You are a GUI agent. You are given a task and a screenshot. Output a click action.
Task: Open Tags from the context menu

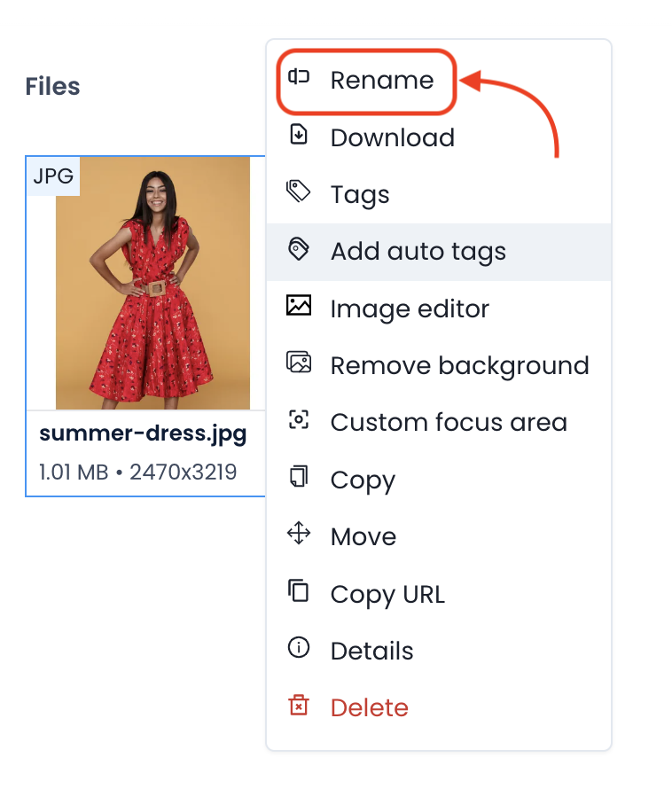click(x=439, y=195)
